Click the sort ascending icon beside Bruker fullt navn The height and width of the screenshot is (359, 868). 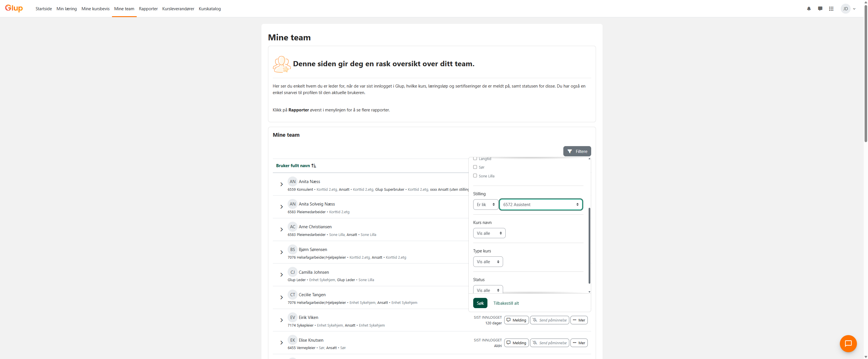click(314, 165)
